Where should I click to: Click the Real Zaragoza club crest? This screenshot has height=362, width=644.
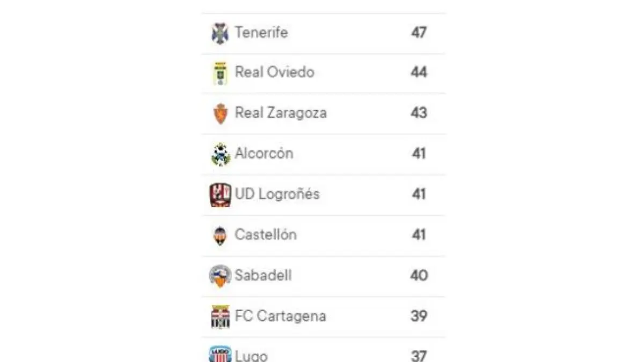click(x=220, y=114)
